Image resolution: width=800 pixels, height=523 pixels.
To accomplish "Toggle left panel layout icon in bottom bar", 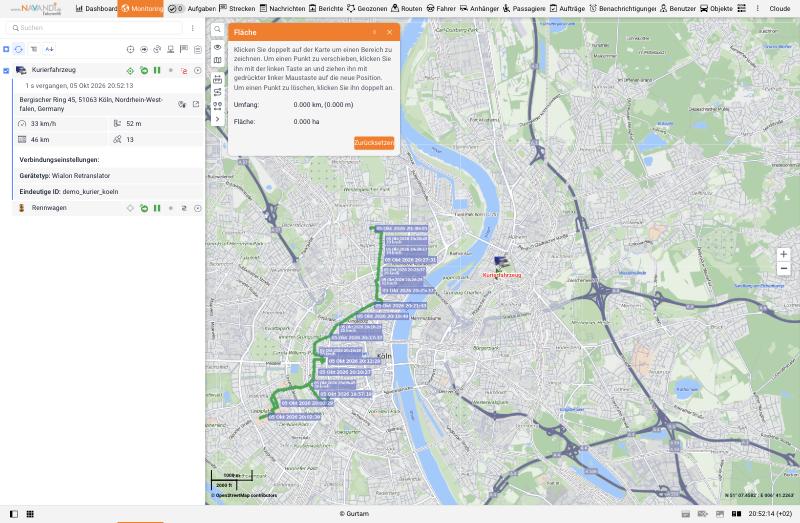I will 14,514.
